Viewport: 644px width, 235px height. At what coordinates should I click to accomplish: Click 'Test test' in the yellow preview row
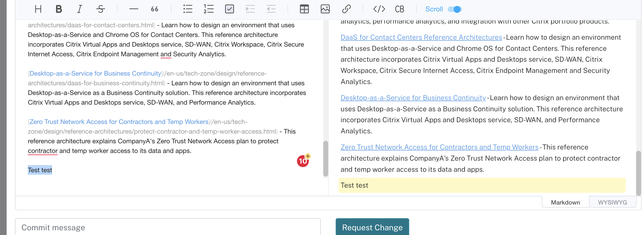354,185
